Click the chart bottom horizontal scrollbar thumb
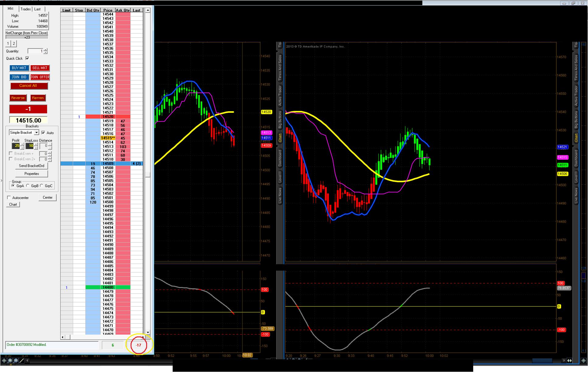The height and width of the screenshot is (373, 588). click(542, 361)
